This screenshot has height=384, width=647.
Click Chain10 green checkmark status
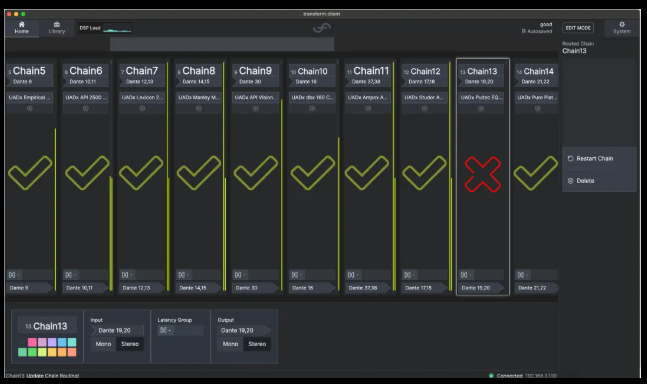click(x=313, y=173)
